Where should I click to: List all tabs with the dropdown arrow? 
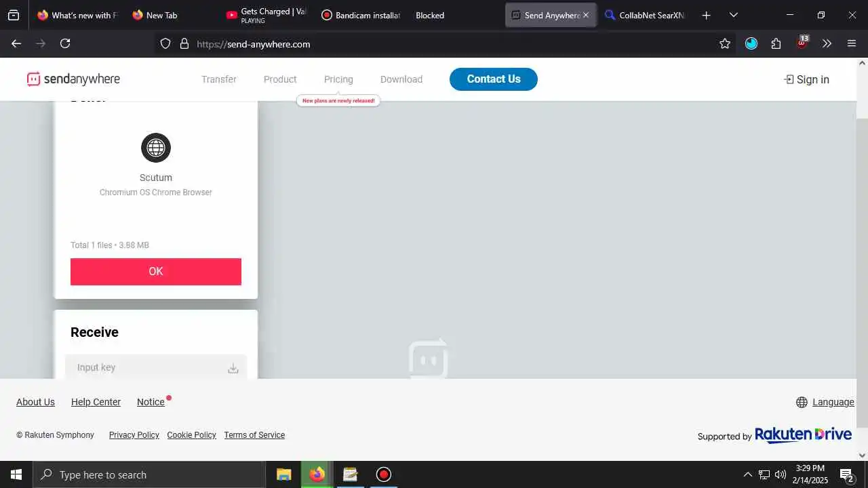(733, 15)
